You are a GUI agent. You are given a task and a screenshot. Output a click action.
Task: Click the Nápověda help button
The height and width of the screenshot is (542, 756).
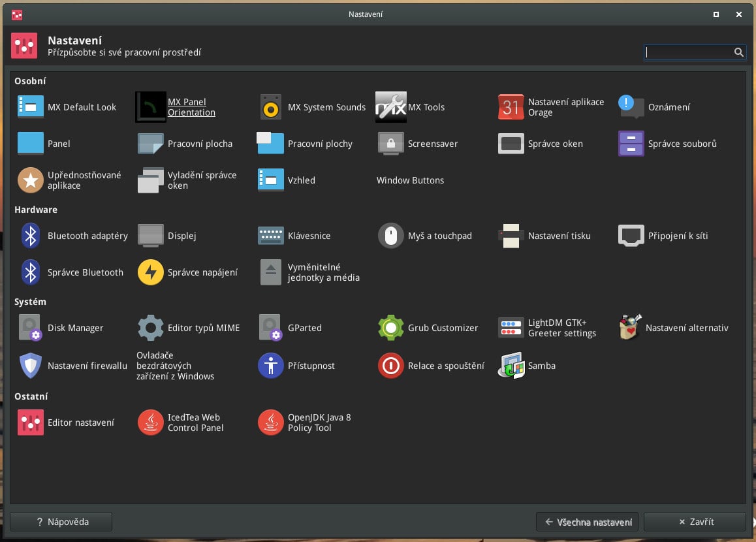61,522
